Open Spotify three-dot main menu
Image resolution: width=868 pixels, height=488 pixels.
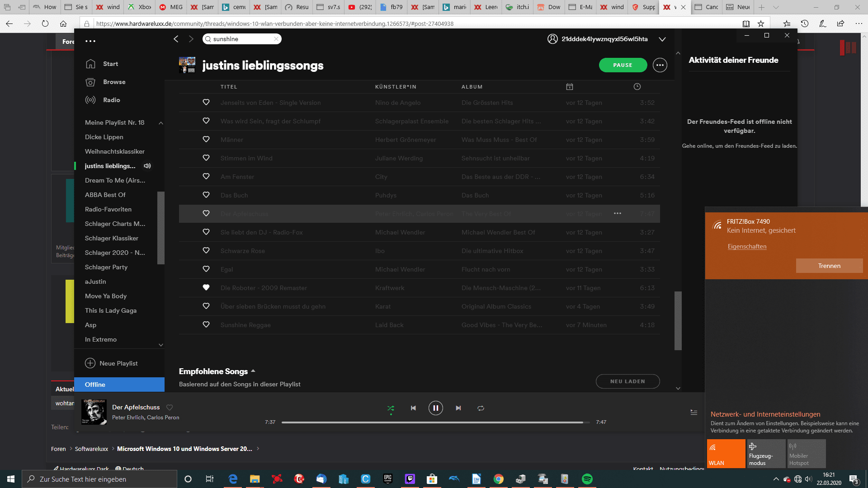tap(90, 41)
